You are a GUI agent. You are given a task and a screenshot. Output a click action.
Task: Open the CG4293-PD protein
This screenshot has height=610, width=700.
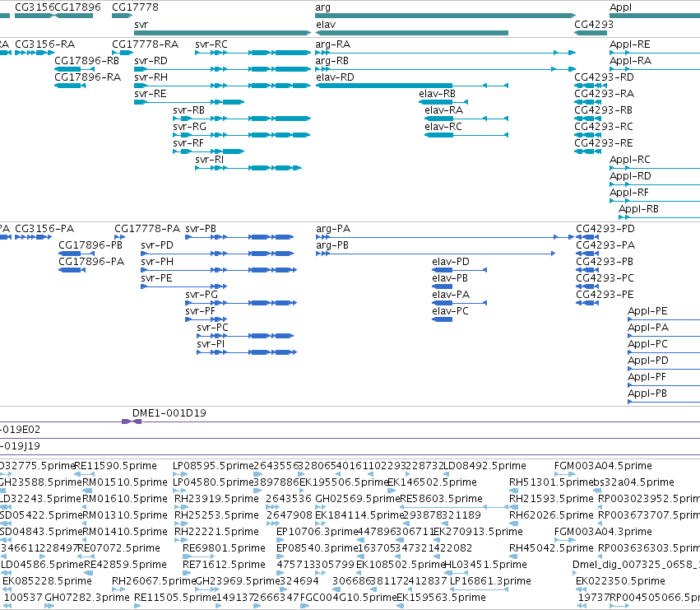point(587,237)
